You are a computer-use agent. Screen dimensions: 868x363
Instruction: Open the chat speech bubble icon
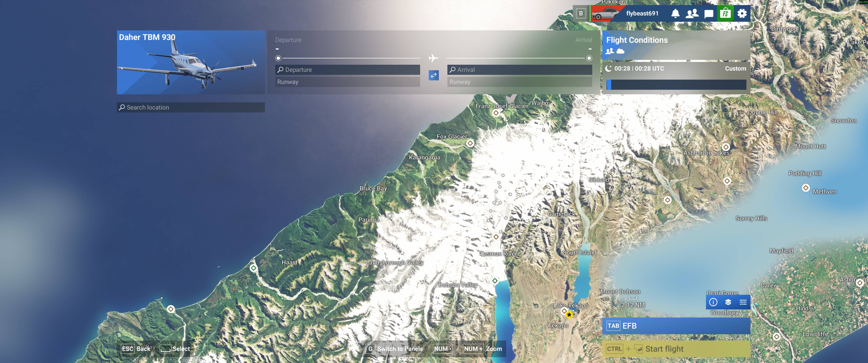(x=709, y=13)
